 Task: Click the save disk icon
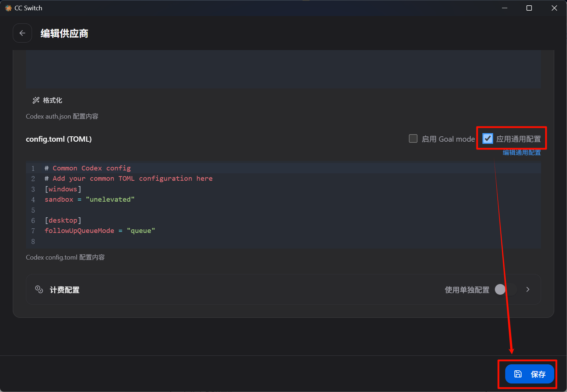tap(518, 374)
